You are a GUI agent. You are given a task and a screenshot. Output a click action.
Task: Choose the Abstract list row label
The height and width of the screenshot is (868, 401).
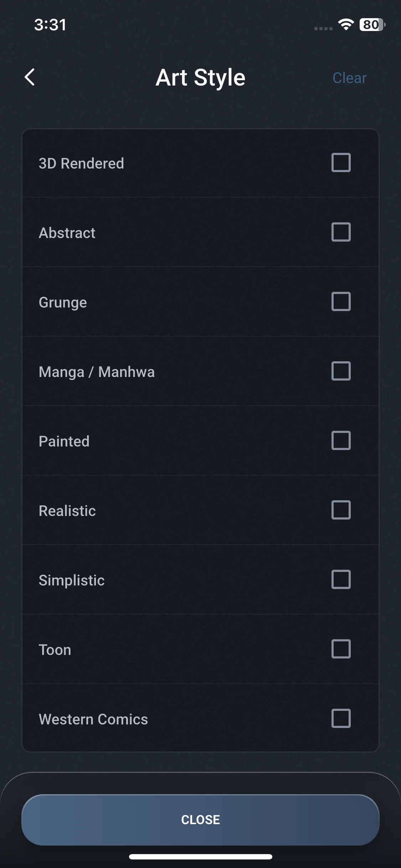point(67,233)
